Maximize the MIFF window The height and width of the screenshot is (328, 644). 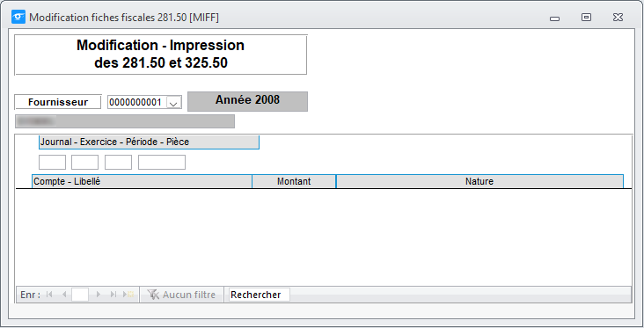click(x=586, y=18)
